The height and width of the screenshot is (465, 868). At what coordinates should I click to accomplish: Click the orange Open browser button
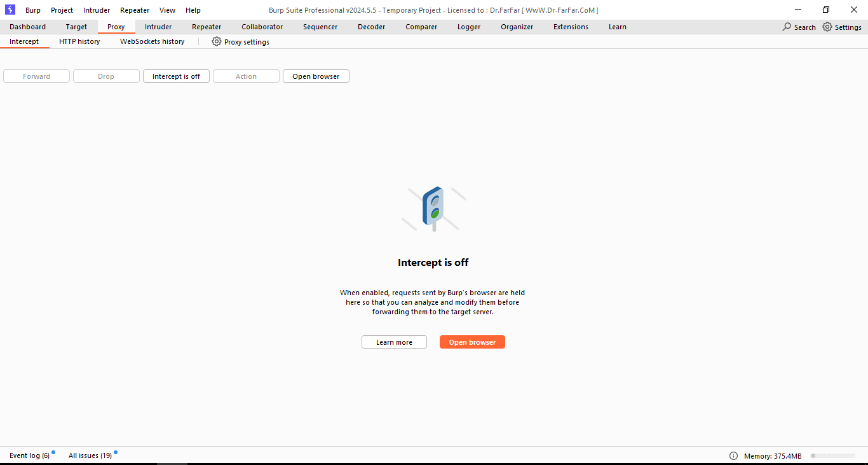click(472, 342)
